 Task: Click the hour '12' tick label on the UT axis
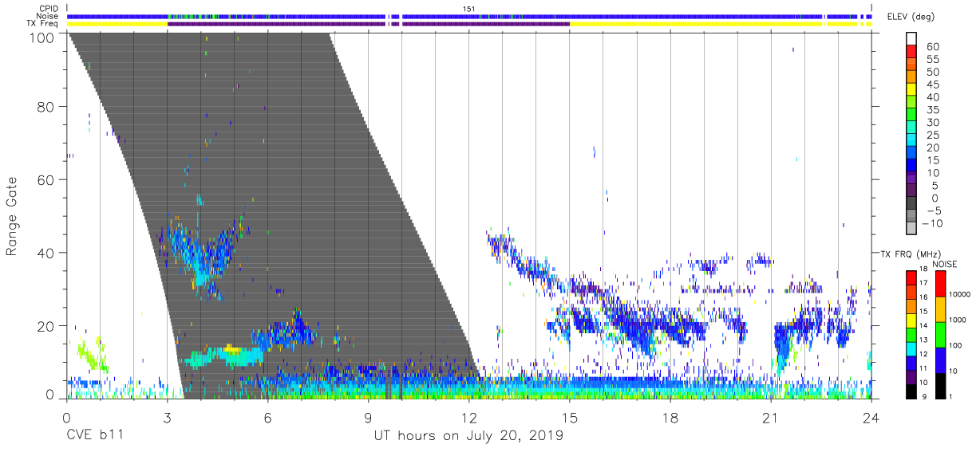click(469, 418)
